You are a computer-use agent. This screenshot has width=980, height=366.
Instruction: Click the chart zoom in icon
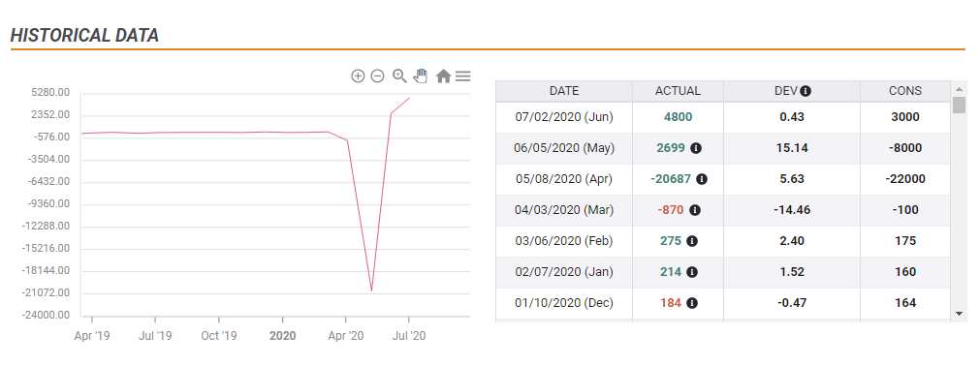[358, 76]
